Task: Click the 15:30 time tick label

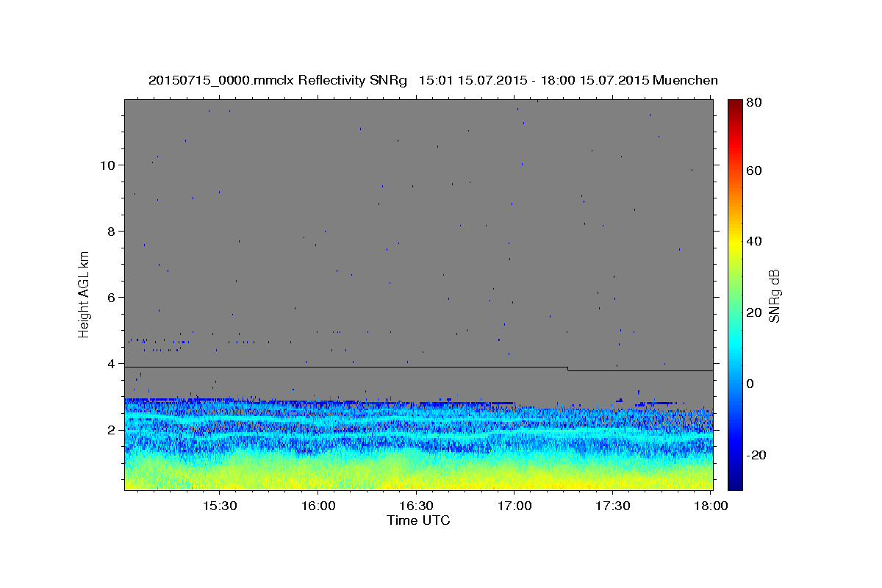Action: [x=219, y=506]
